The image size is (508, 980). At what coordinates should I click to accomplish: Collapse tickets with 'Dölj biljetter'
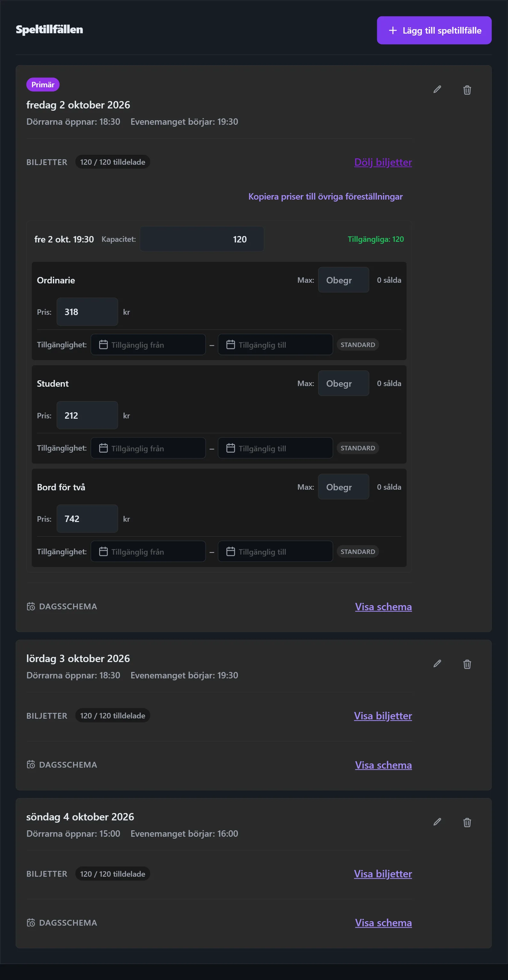click(x=383, y=162)
